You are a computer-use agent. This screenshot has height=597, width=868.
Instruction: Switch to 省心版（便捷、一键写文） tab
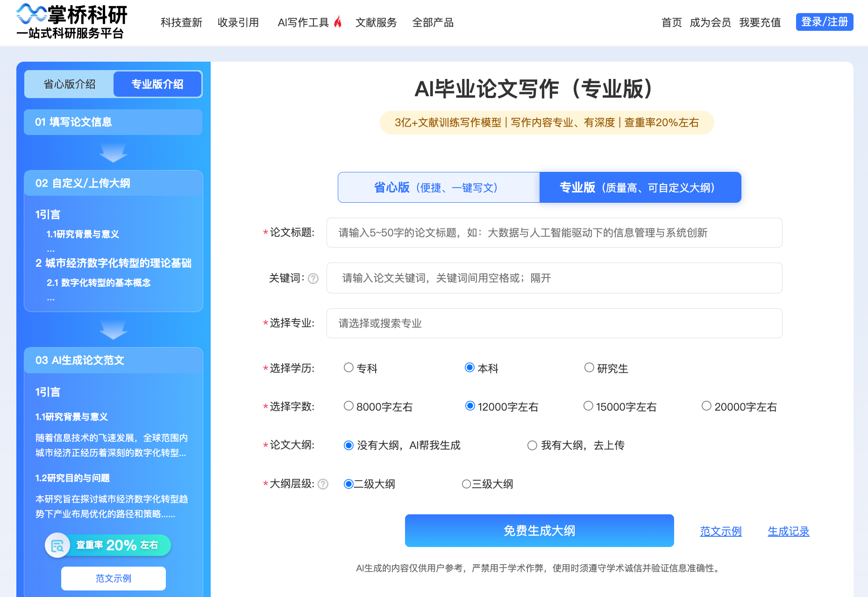pyautogui.click(x=439, y=187)
